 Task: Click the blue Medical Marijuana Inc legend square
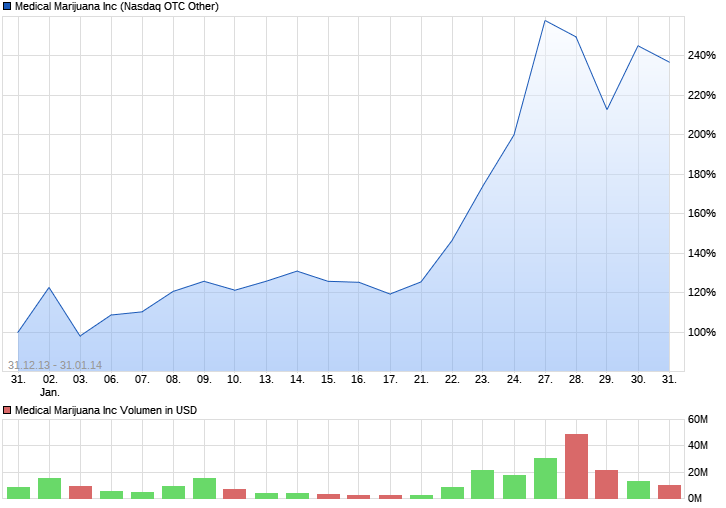tap(7, 6)
